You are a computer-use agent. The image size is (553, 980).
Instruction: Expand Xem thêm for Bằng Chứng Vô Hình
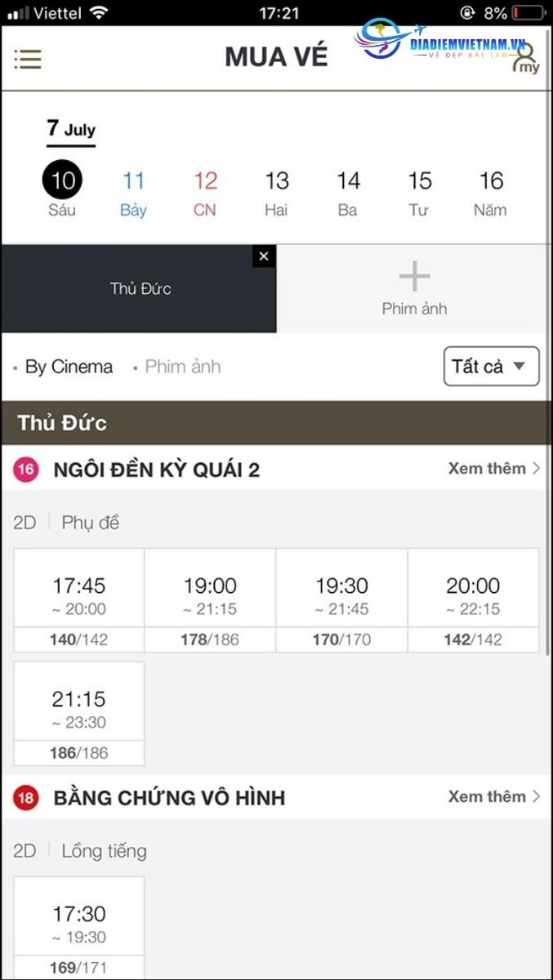[493, 797]
